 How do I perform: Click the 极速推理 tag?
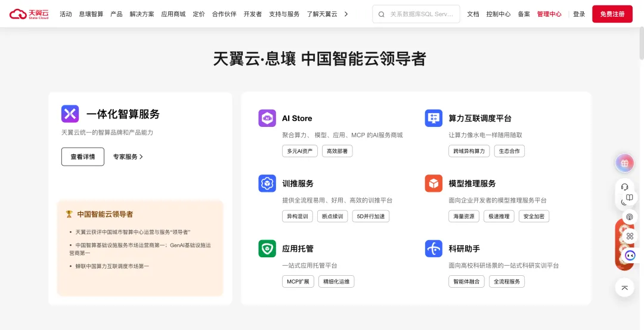(x=499, y=216)
